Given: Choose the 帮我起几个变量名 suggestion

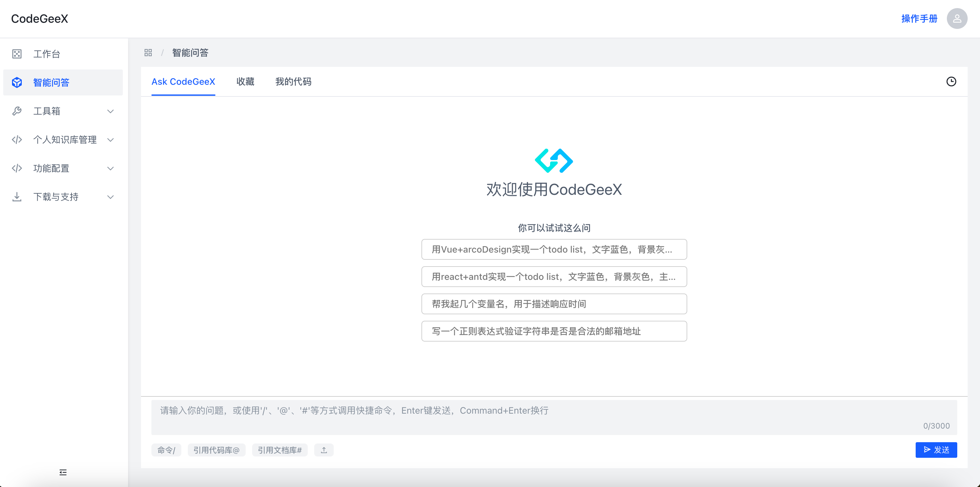Looking at the screenshot, I should click(554, 304).
